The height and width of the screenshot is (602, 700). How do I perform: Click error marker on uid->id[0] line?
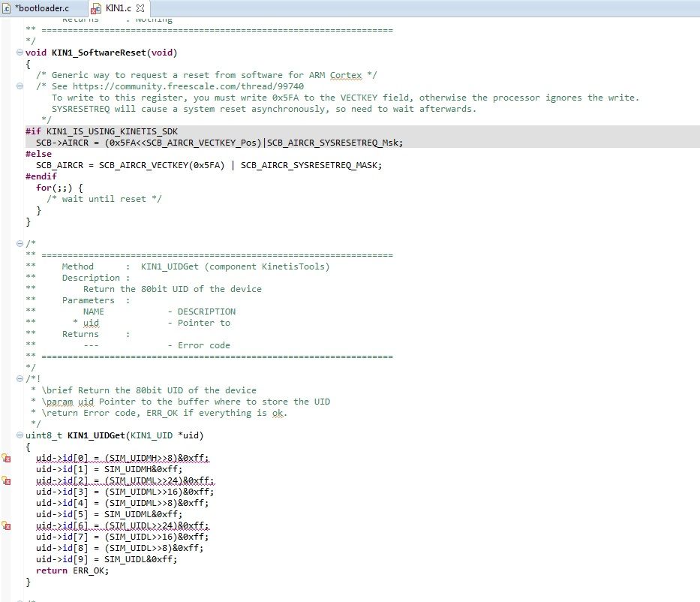(6, 458)
